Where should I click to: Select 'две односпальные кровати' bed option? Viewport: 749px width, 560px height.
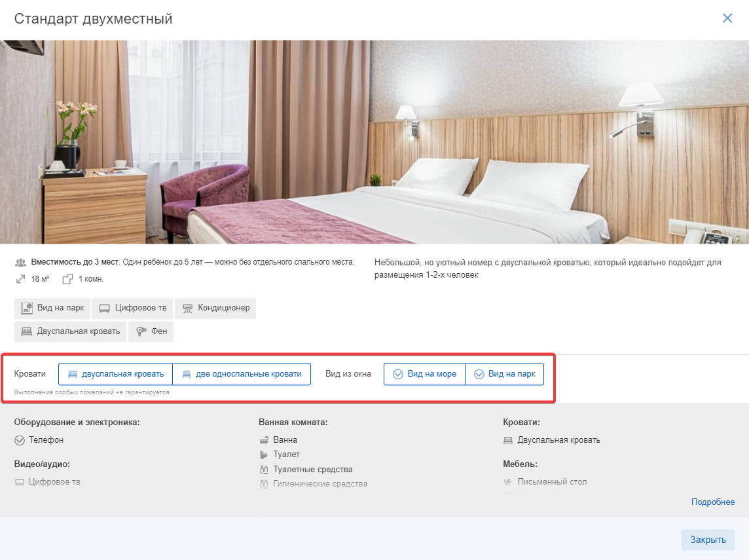pos(242,374)
